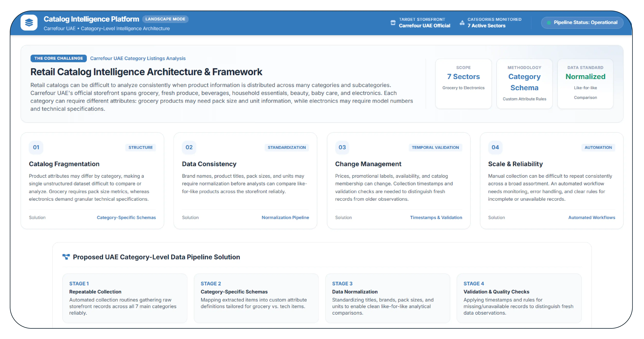644x339 pixels.
Task: Select the Stage 3 Data Normalization card
Action: pos(387,298)
